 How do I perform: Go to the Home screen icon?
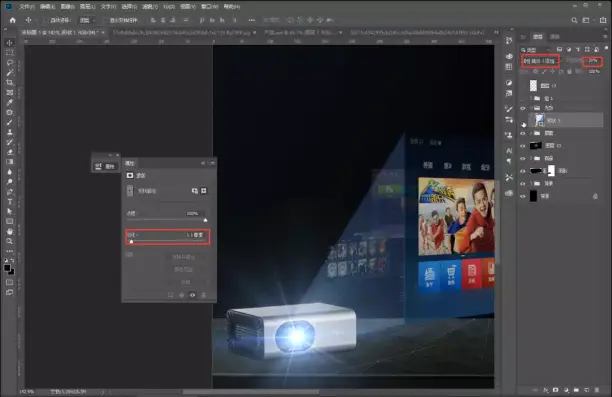[x=12, y=20]
